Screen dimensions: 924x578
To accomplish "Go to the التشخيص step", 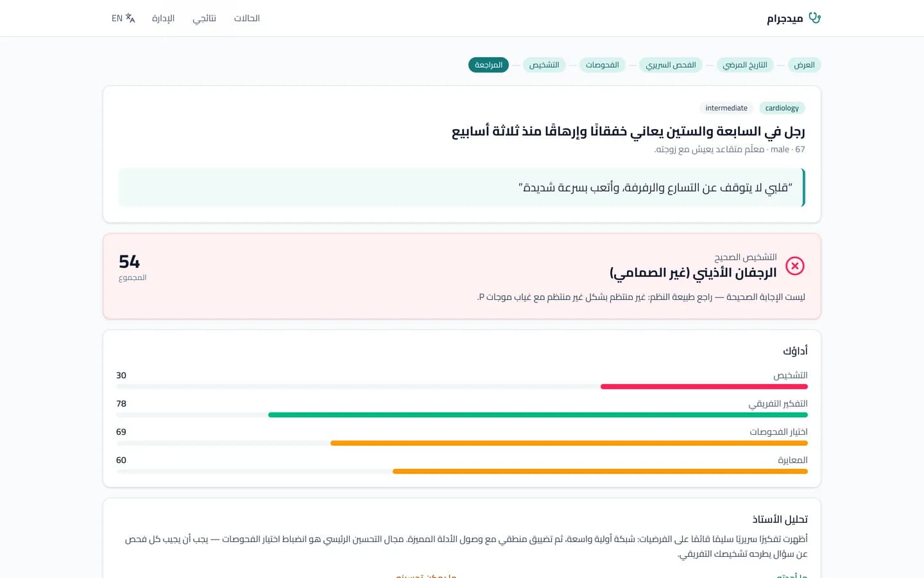I will click(544, 65).
